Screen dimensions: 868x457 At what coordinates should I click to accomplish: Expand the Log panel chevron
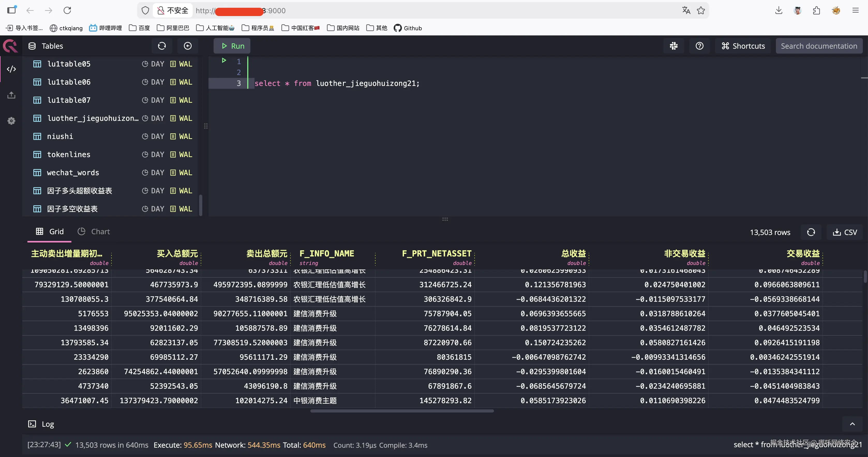pos(852,424)
